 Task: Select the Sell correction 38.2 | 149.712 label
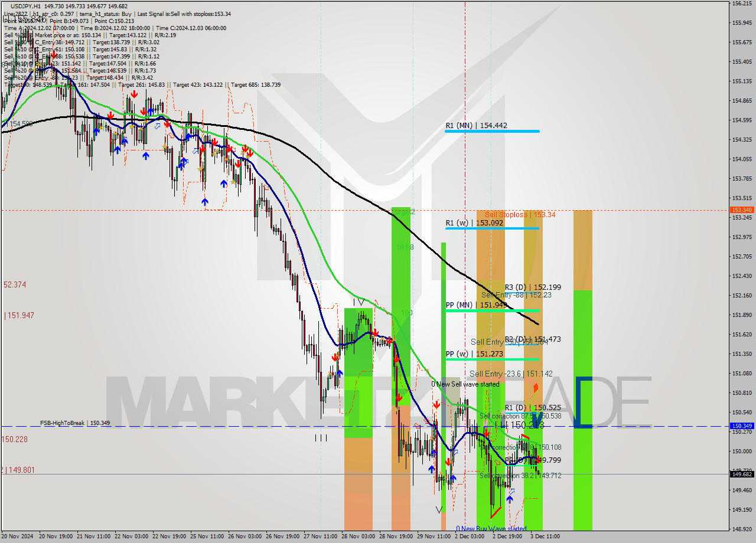tap(520, 476)
